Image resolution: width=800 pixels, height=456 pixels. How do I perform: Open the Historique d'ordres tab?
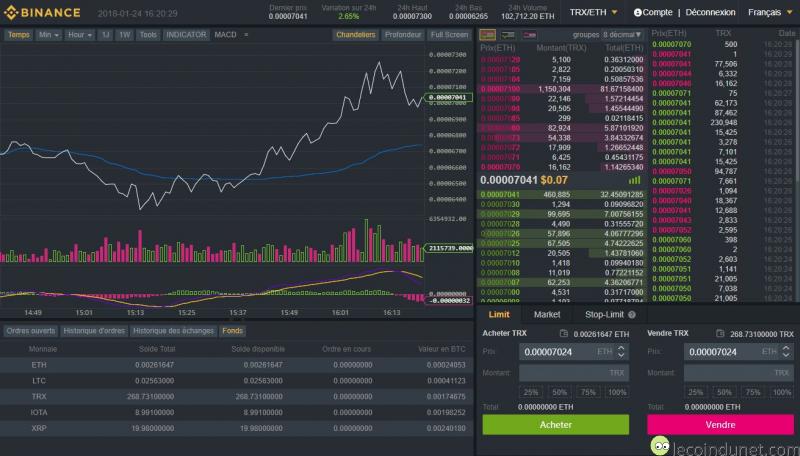pyautogui.click(x=94, y=331)
